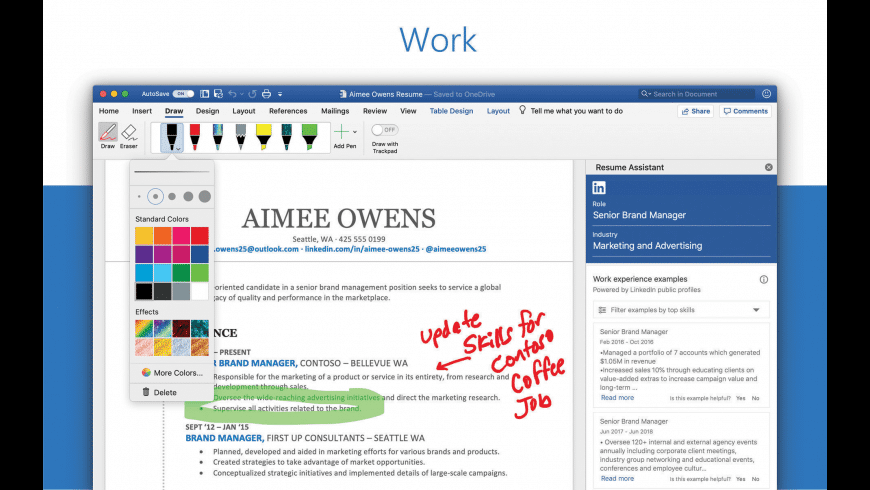The image size is (870, 490).
Task: Pick the gray pencil
Action: point(240,137)
